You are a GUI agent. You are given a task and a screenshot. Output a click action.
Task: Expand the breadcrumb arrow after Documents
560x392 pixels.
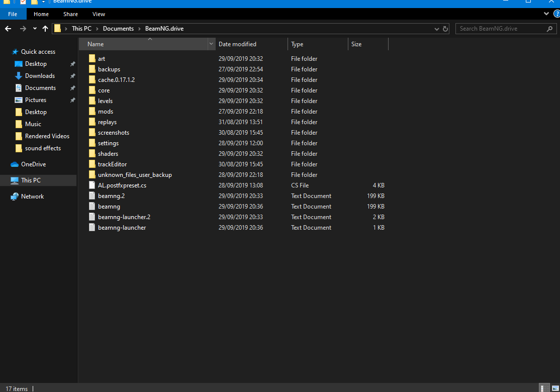click(139, 29)
